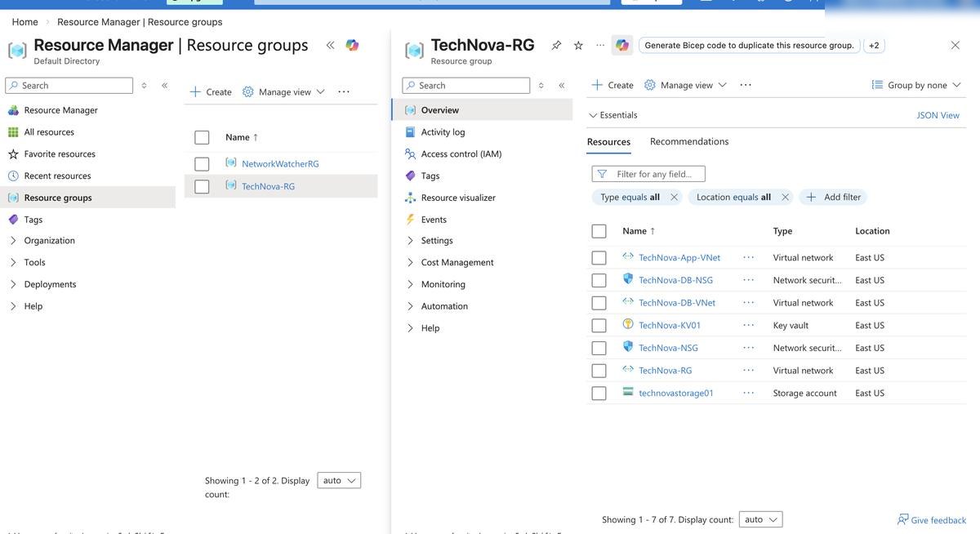Viewport: 980px width, 534px height.
Task: Collapse the Resource Manager side menu
Action: point(165,85)
